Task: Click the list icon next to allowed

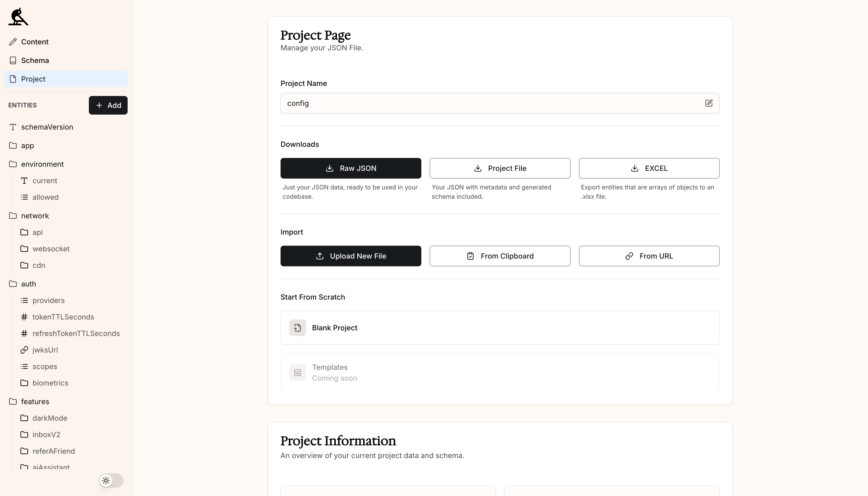Action: point(24,197)
